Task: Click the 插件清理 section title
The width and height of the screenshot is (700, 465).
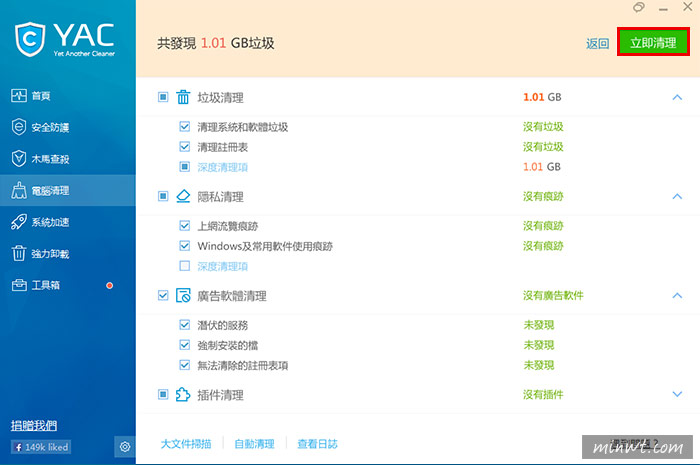Action: pos(221,395)
